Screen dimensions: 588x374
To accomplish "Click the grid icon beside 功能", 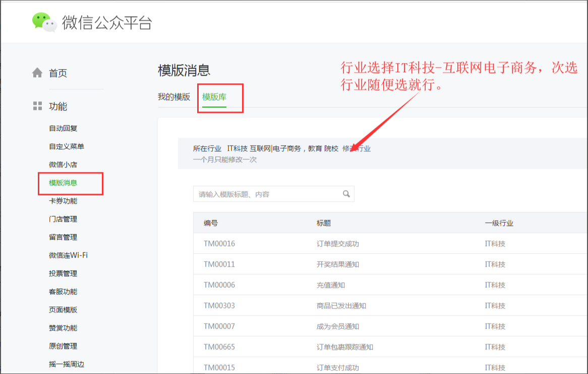I will [x=37, y=106].
